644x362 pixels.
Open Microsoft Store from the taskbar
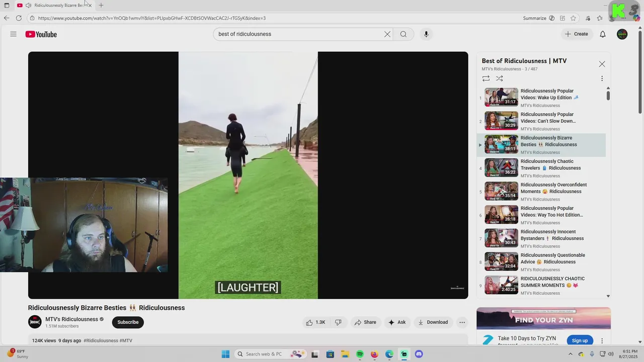pyautogui.click(x=330, y=354)
